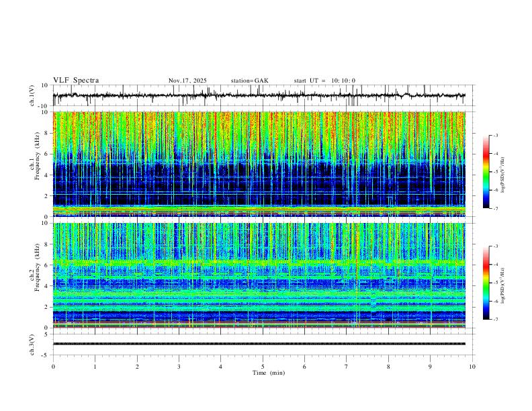Click tick label "5" on the Time axis
This screenshot has width=532, height=411.
pos(263,367)
